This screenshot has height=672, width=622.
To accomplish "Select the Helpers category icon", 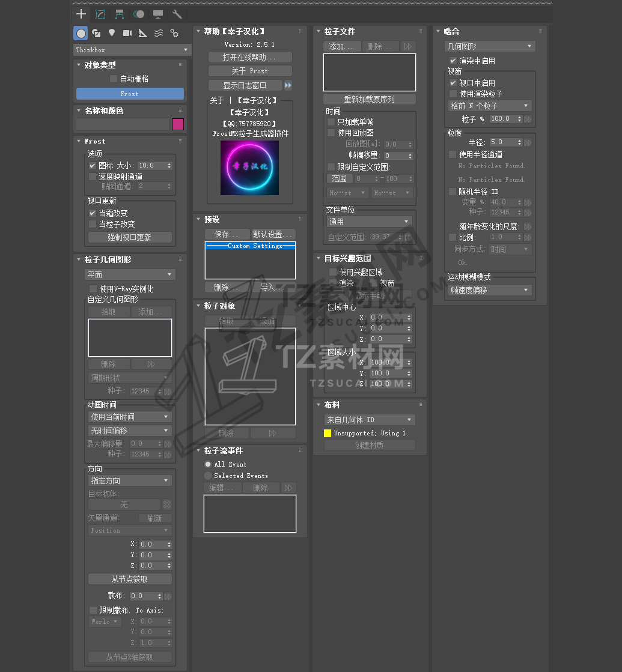I will click(x=143, y=33).
